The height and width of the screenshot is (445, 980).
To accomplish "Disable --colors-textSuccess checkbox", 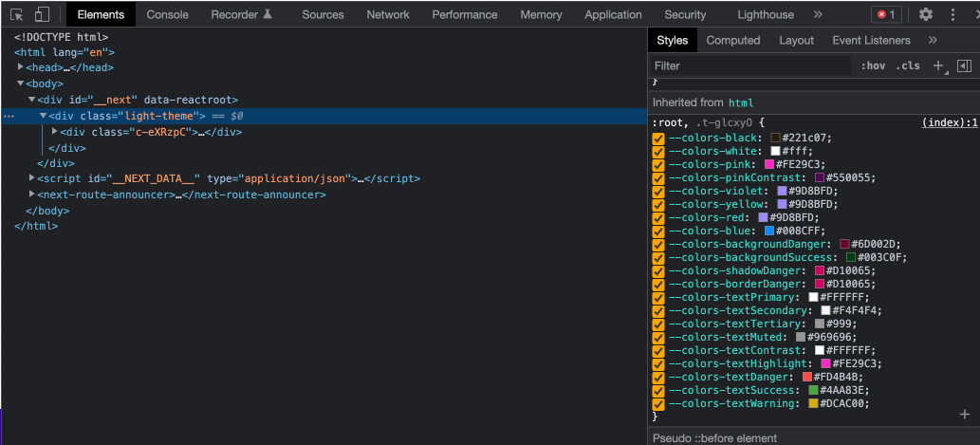I will tap(658, 391).
